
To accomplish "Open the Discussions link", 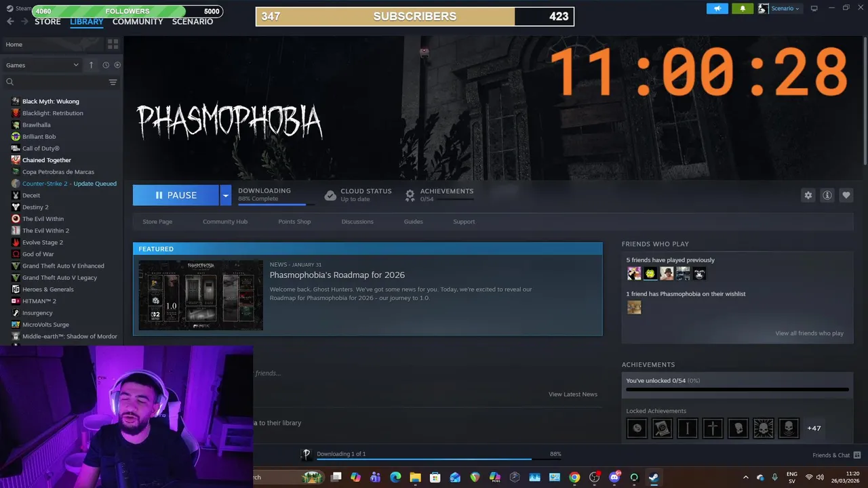I will (x=357, y=222).
